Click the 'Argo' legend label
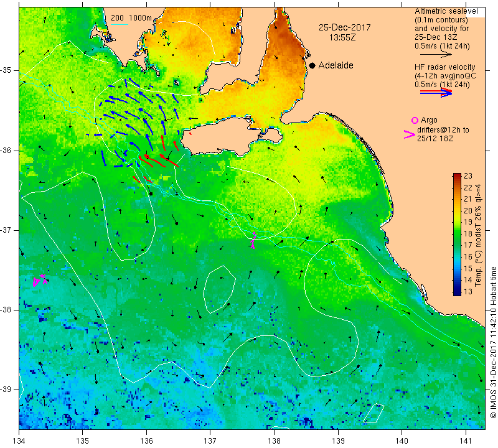This screenshot has width=498, height=448. 429,120
